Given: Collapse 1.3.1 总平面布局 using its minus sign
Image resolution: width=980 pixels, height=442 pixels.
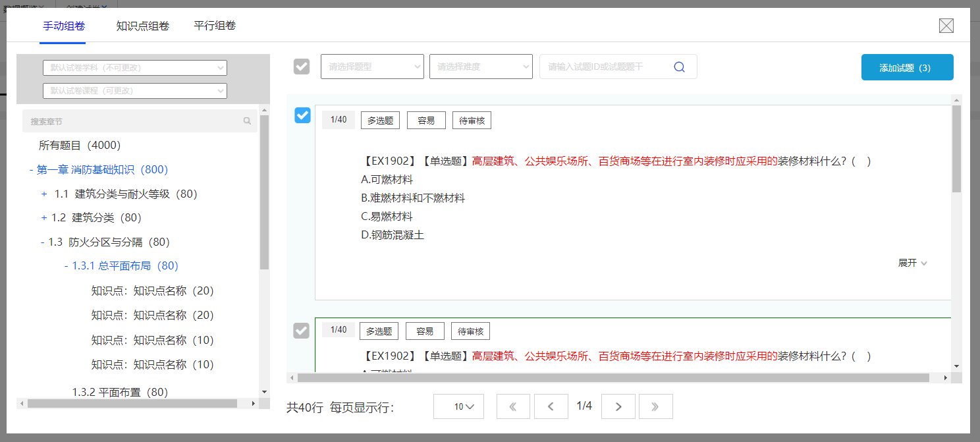Looking at the screenshot, I should click(x=66, y=266).
